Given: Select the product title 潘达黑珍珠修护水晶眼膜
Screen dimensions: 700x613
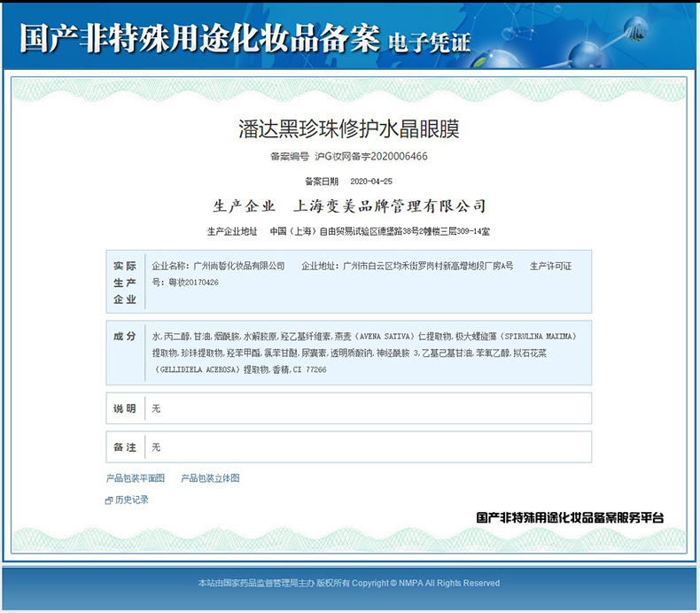Looking at the screenshot, I should pos(348,129).
